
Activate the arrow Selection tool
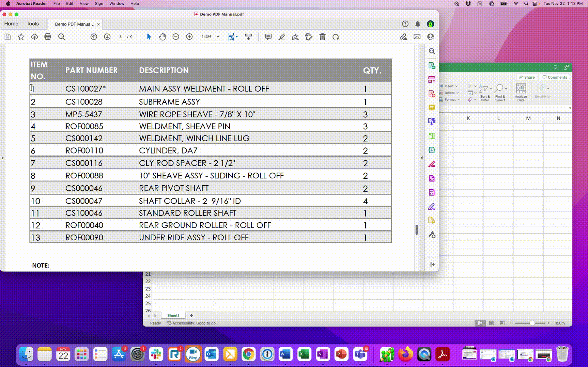149,37
